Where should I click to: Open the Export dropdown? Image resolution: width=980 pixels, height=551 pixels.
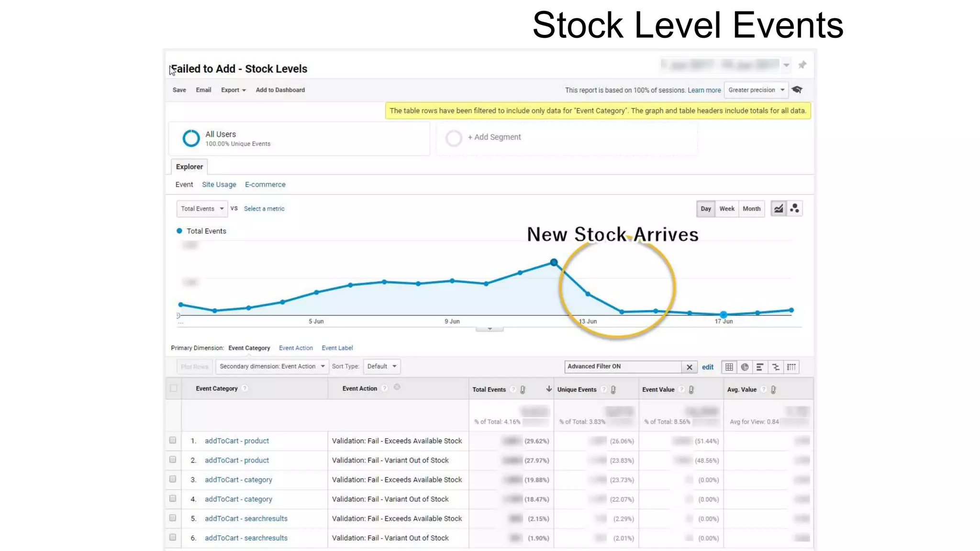click(x=234, y=90)
